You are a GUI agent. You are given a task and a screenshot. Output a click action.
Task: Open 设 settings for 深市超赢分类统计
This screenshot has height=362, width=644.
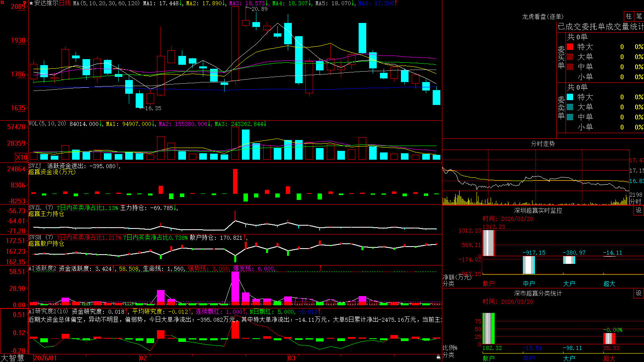click(639, 293)
